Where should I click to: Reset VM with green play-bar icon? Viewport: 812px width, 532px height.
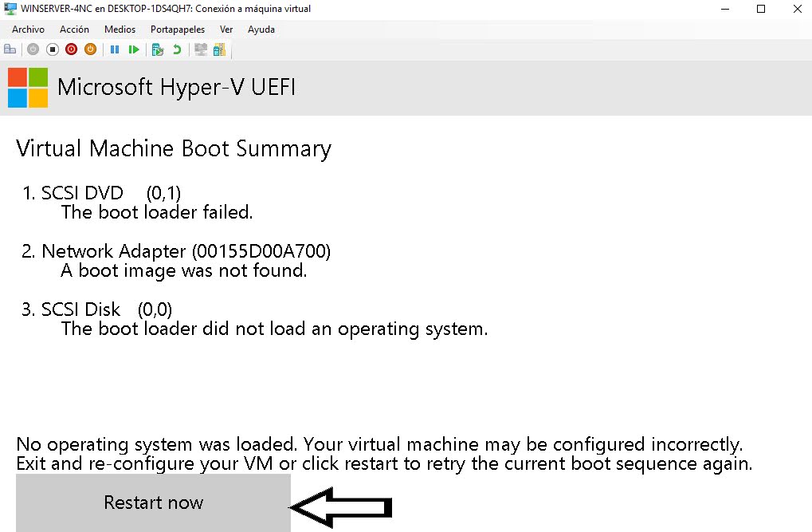coord(134,49)
